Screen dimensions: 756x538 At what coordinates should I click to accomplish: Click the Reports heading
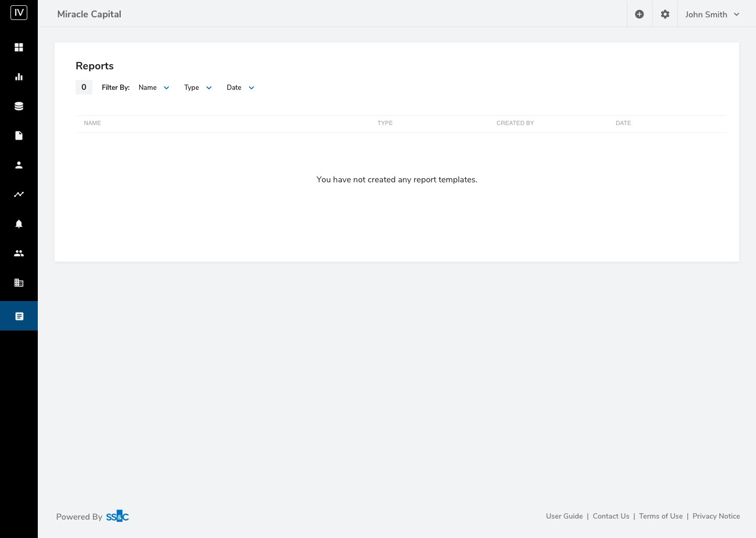(94, 66)
